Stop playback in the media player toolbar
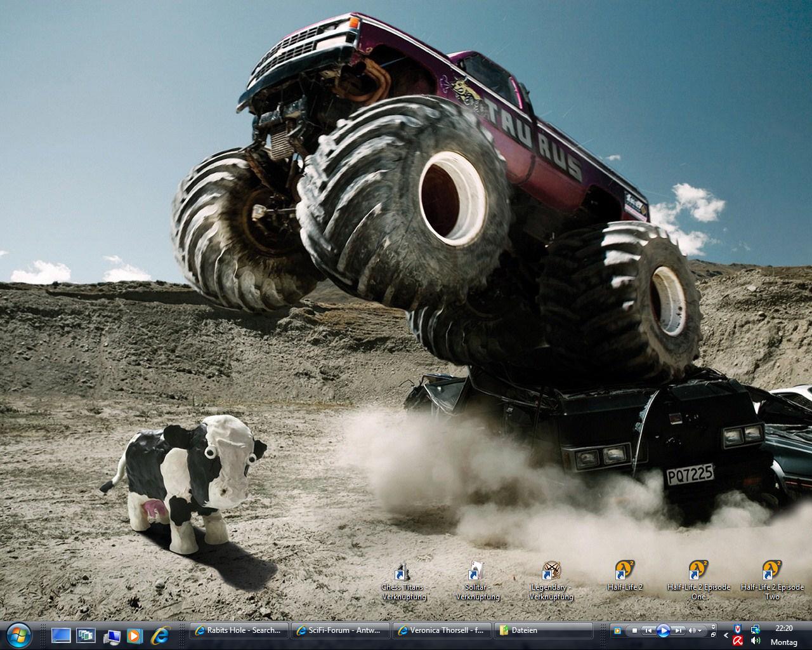The image size is (812, 650). click(634, 630)
